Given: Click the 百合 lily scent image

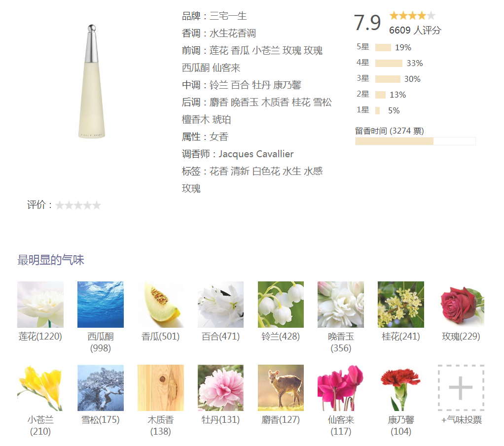Looking at the screenshot, I should point(221,304).
